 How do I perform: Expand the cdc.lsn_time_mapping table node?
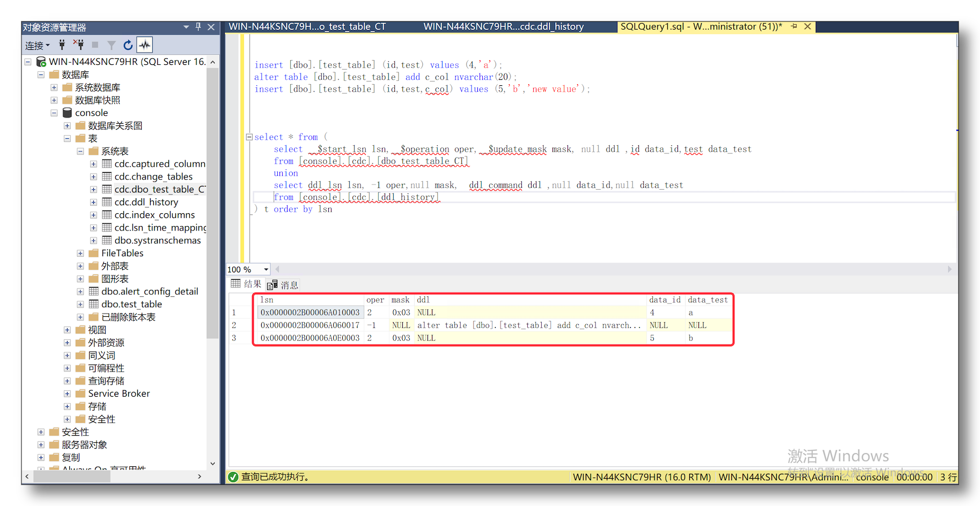pos(93,227)
